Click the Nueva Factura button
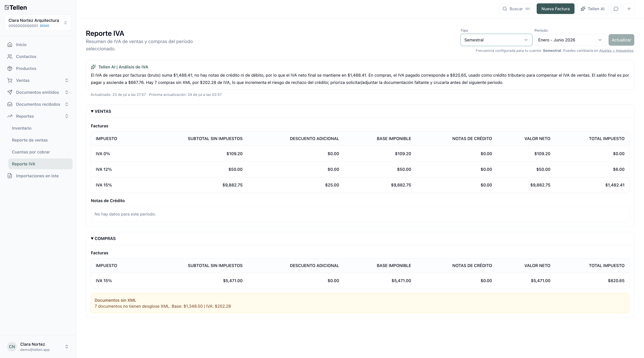644x358 pixels. (x=555, y=9)
